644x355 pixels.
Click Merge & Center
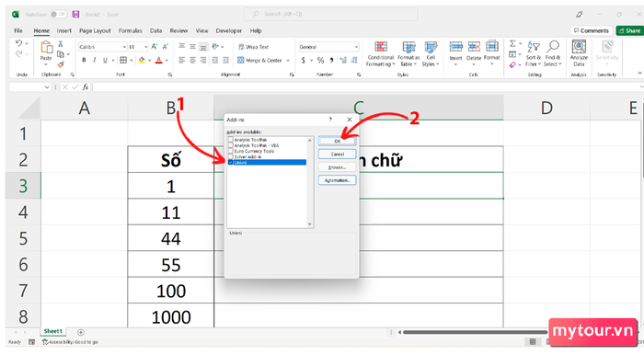pyautogui.click(x=259, y=61)
